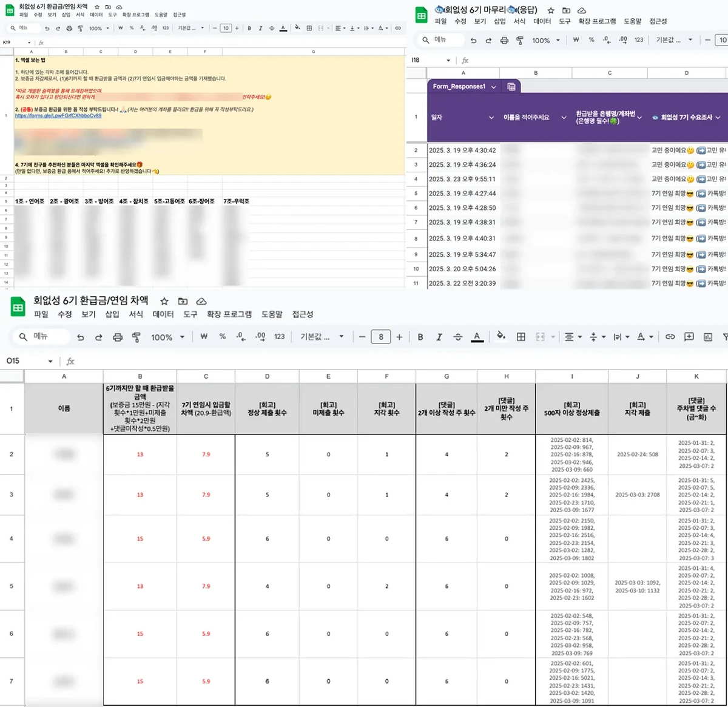This screenshot has height=707, width=728.
Task: Undo the last action in the 마무리(응답) sheet toolbar
Action: click(473, 41)
